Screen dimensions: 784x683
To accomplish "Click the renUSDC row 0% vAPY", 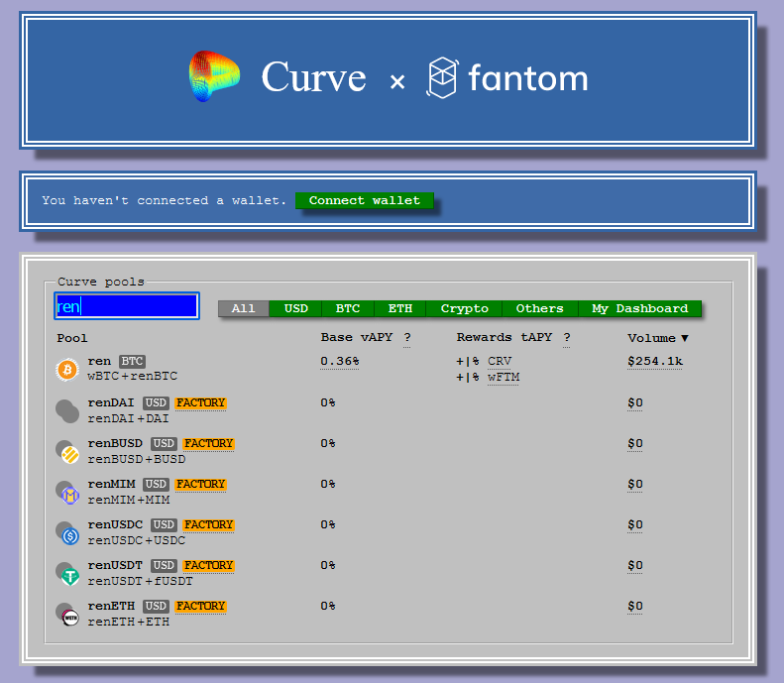I will coord(328,524).
